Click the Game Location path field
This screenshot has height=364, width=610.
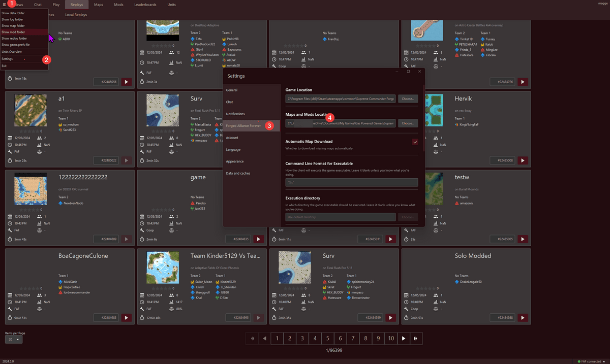tap(341, 99)
